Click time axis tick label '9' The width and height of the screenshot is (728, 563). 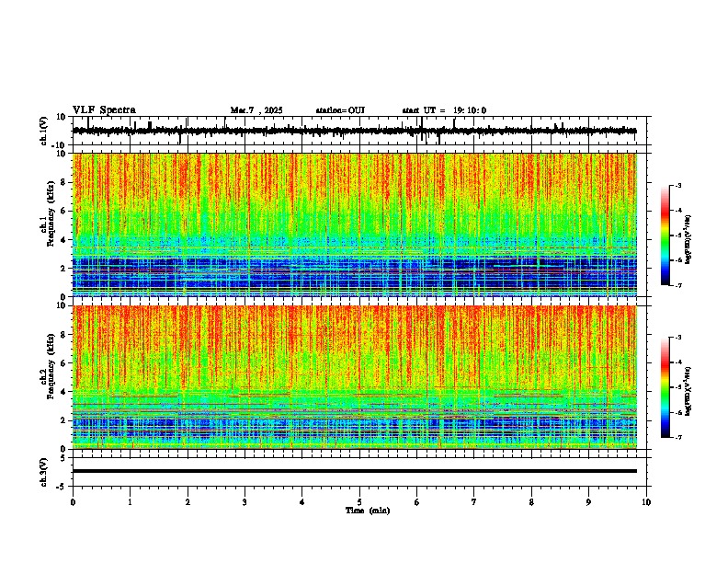[x=588, y=502]
